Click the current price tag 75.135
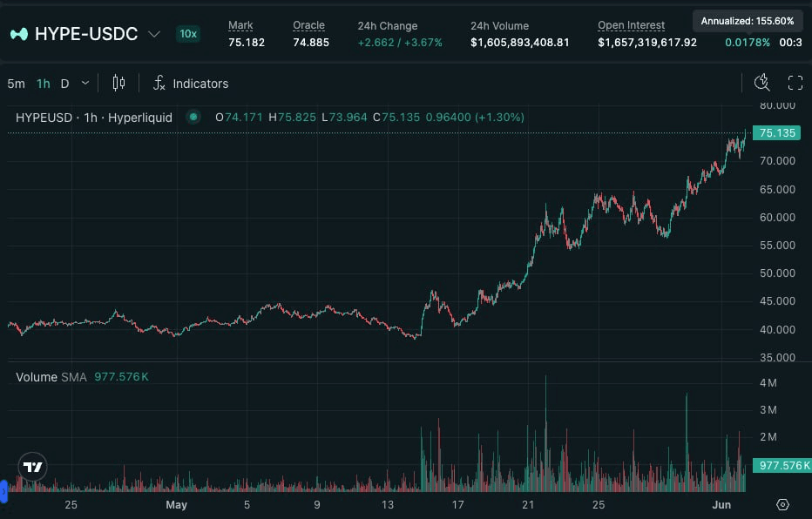Screen dimensions: 812x519 tap(777, 133)
